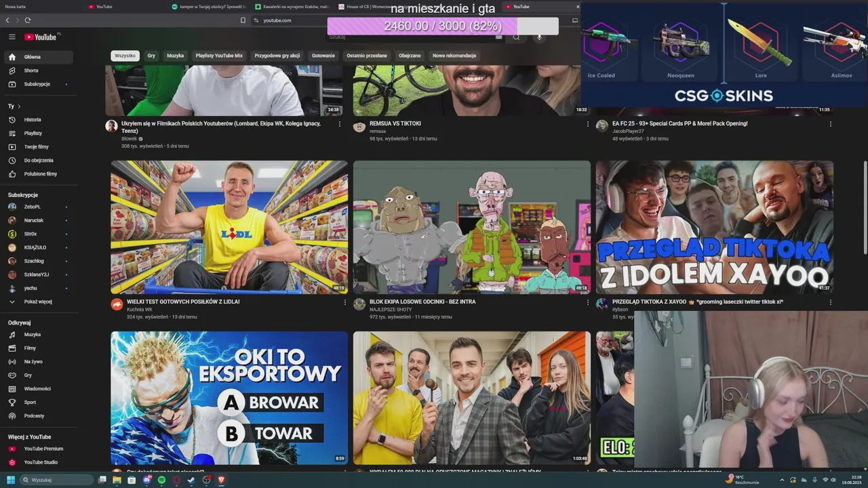The image size is (868, 488).
Task: Click the browser back arrow
Action: (8, 20)
